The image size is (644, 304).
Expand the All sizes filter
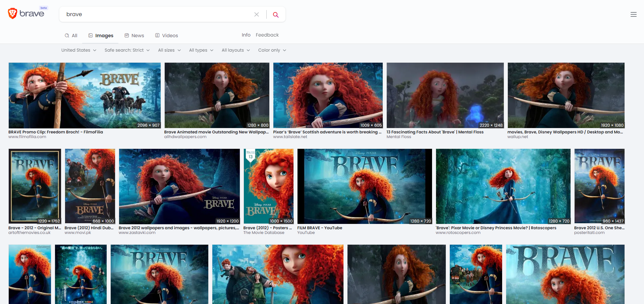click(169, 50)
